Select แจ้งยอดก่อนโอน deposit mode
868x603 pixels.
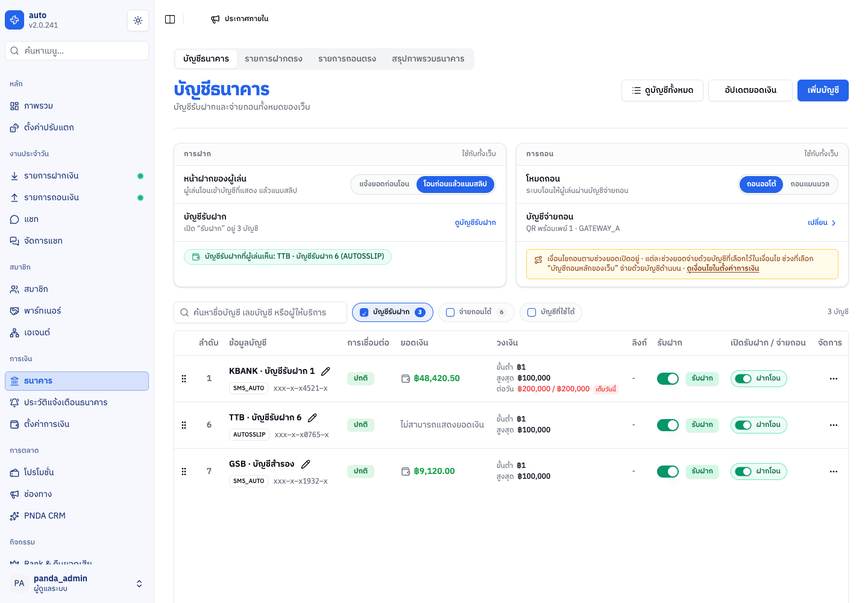(384, 185)
